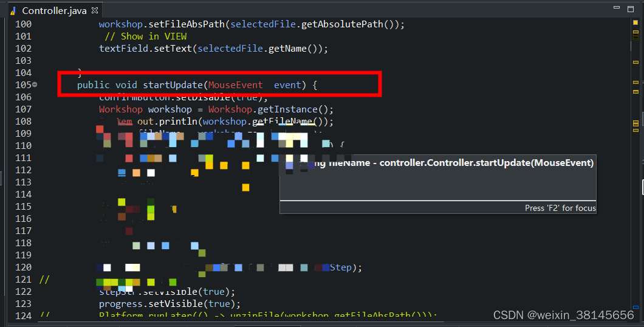
Task: Click println on line 108
Action: [x=178, y=122]
